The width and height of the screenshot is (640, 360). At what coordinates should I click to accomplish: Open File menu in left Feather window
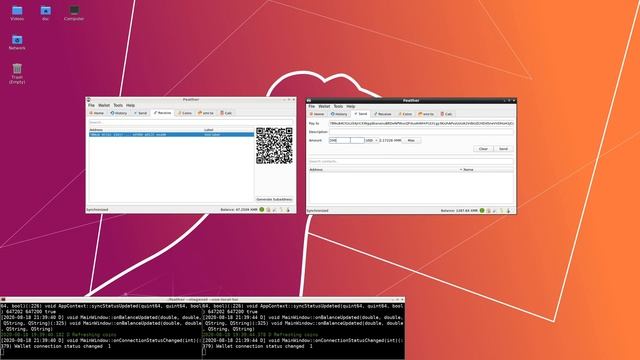(x=91, y=105)
